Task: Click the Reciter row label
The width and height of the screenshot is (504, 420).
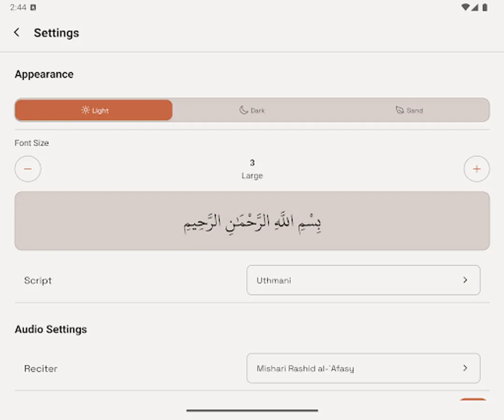Action: coord(41,369)
